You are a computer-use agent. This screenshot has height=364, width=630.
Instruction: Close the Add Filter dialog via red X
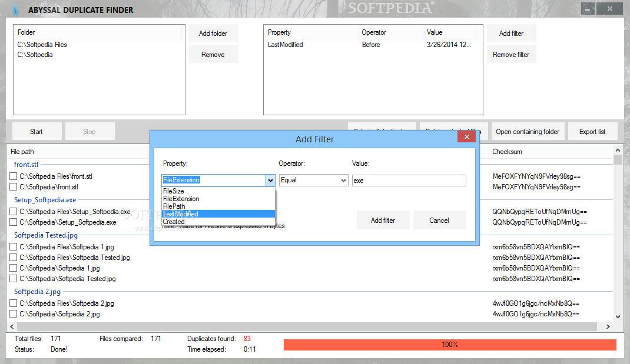466,137
